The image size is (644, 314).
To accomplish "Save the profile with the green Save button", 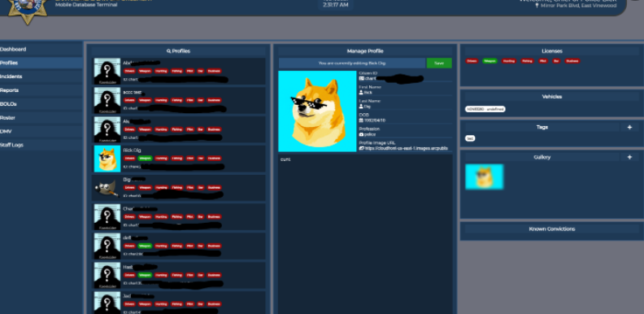I will coord(439,63).
